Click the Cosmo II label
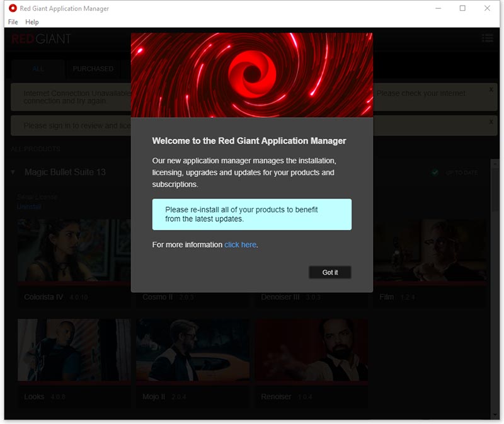 (157, 297)
